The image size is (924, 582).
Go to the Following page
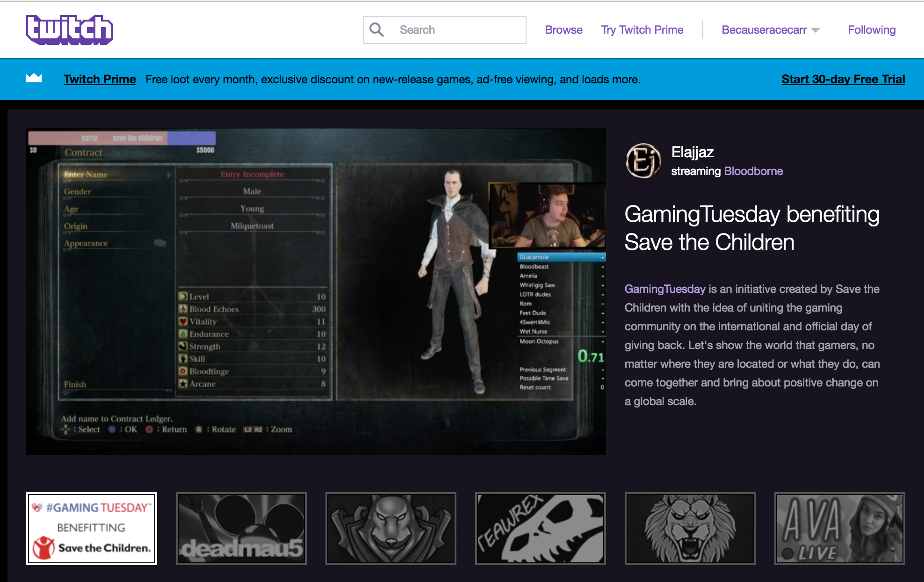coord(872,30)
